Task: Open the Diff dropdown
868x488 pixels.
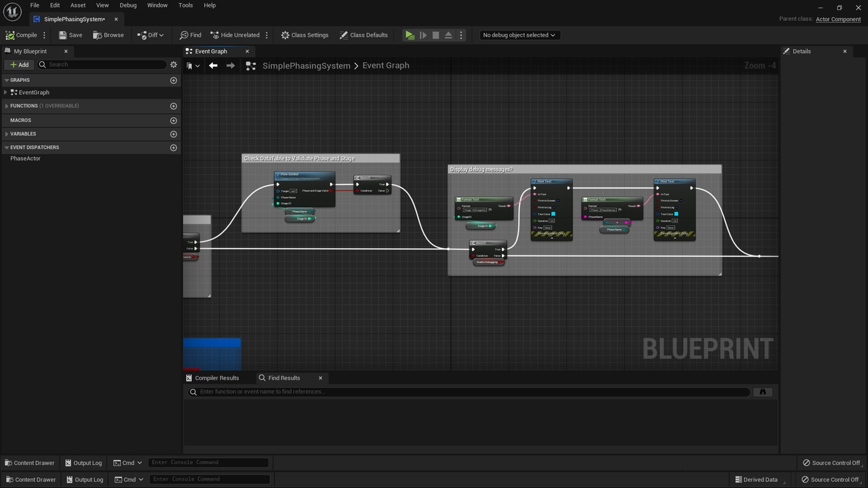Action: coord(151,35)
